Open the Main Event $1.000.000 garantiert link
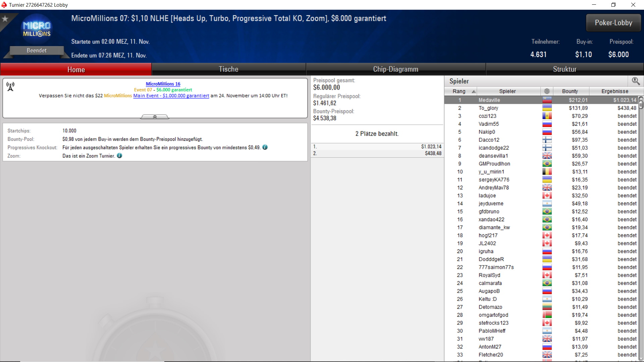This screenshot has height=362, width=644. pyautogui.click(x=171, y=96)
